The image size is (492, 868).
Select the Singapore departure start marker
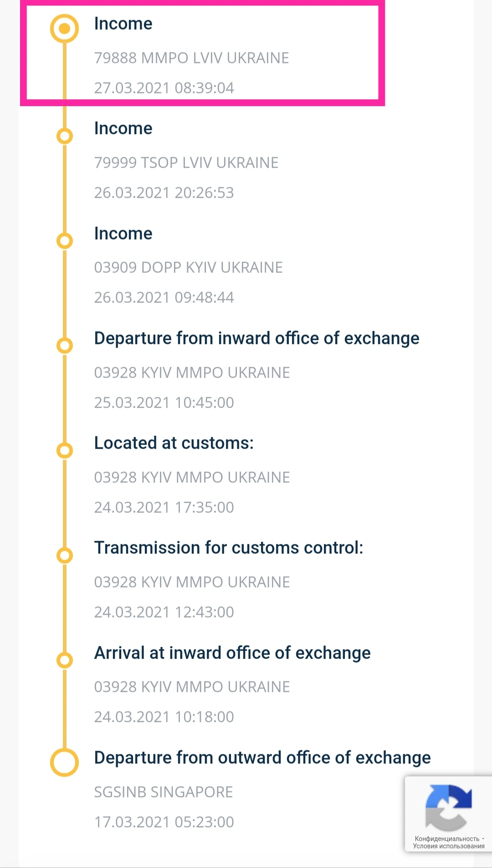coord(64,762)
